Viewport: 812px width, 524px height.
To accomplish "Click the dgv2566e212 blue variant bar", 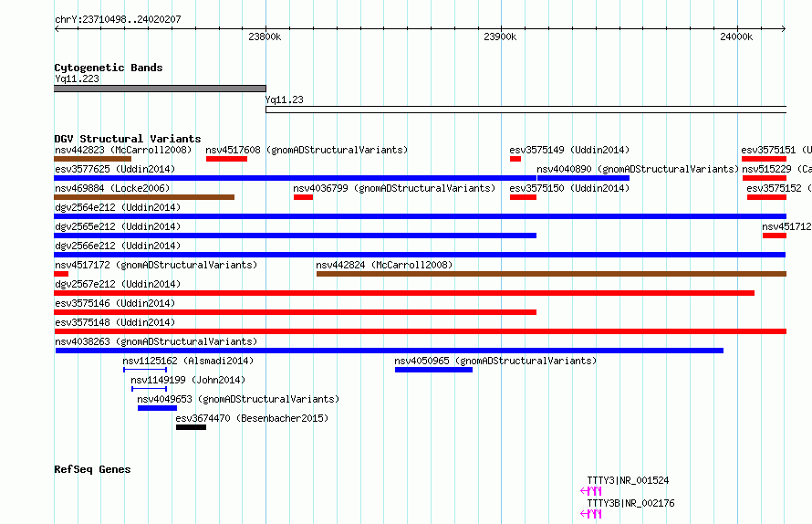I will pos(420,255).
